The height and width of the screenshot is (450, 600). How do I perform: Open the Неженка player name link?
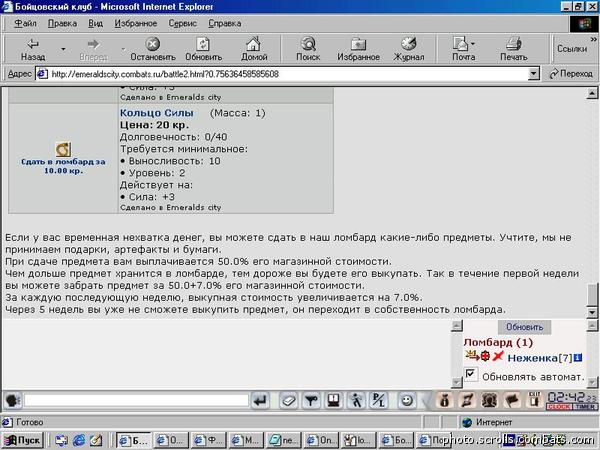click(x=533, y=358)
